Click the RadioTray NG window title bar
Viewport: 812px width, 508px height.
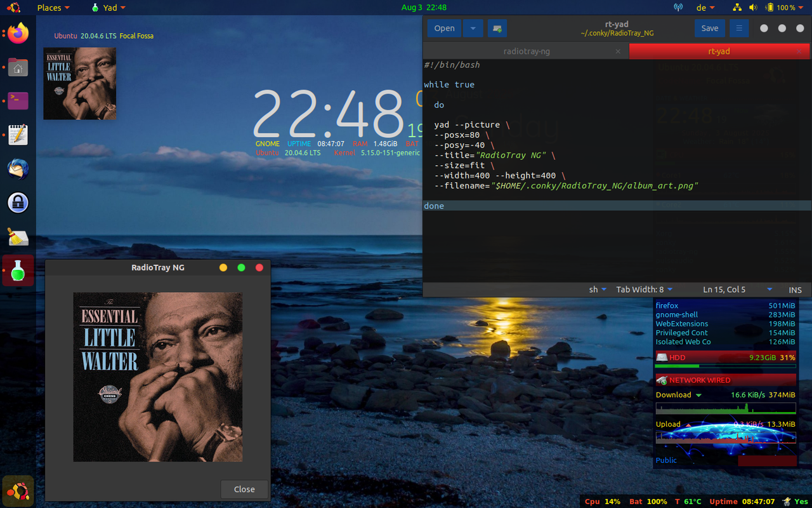click(158, 267)
